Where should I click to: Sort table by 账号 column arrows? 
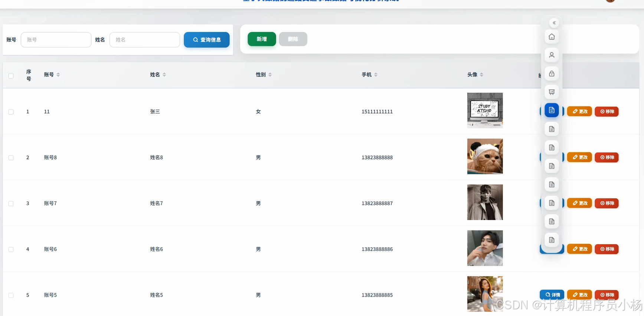click(x=58, y=75)
